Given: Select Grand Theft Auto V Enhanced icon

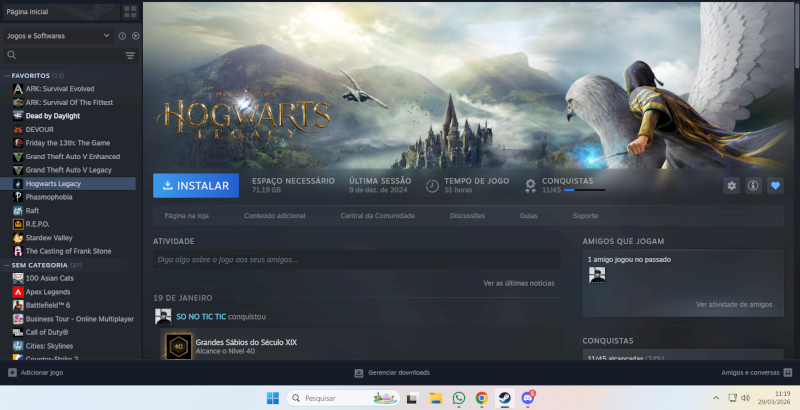Looking at the screenshot, I should coord(18,157).
